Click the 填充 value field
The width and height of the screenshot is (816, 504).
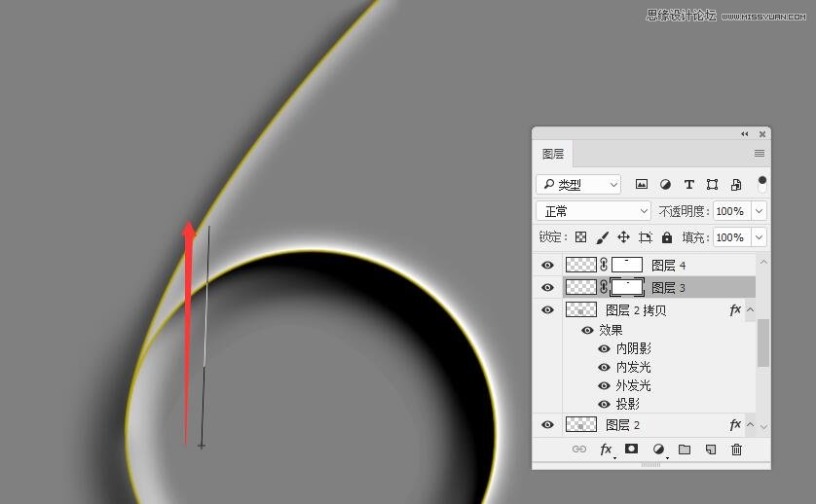731,237
